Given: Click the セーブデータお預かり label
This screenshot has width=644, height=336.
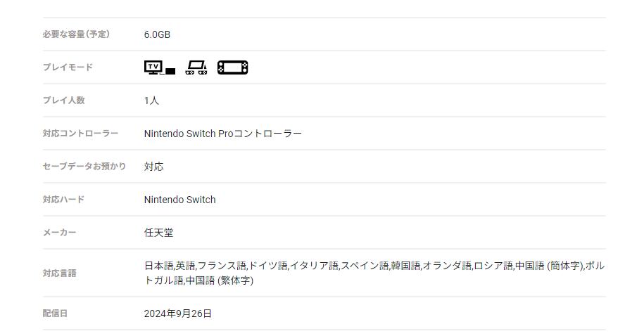Looking at the screenshot, I should coord(84,167).
